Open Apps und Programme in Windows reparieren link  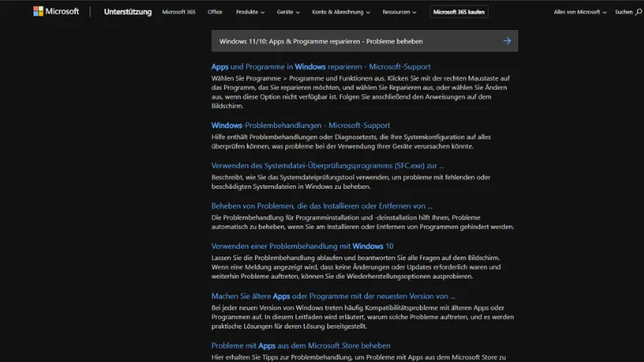(x=321, y=67)
